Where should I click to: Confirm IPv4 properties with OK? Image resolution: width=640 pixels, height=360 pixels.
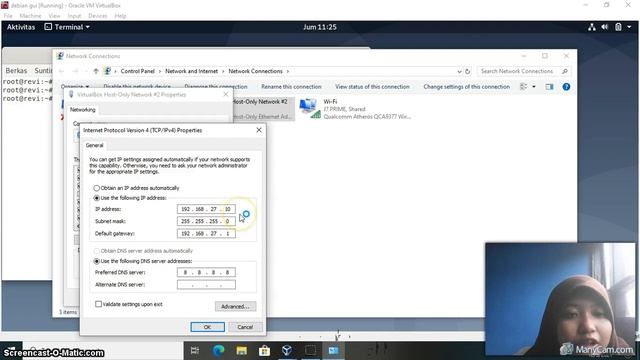click(x=207, y=327)
